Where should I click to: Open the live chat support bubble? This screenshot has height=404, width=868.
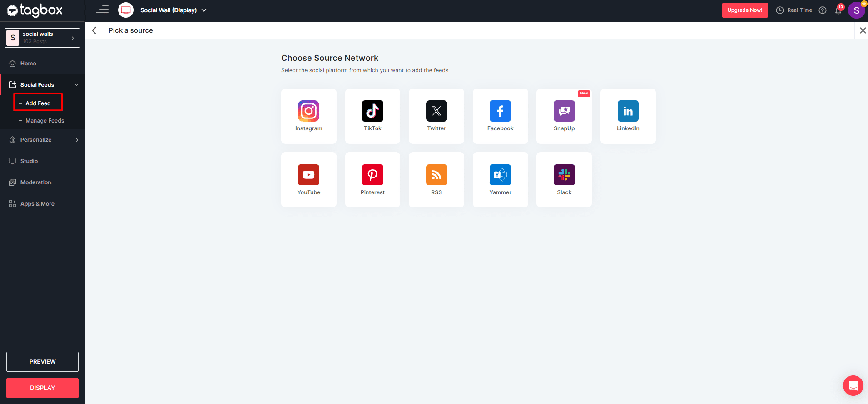point(853,386)
